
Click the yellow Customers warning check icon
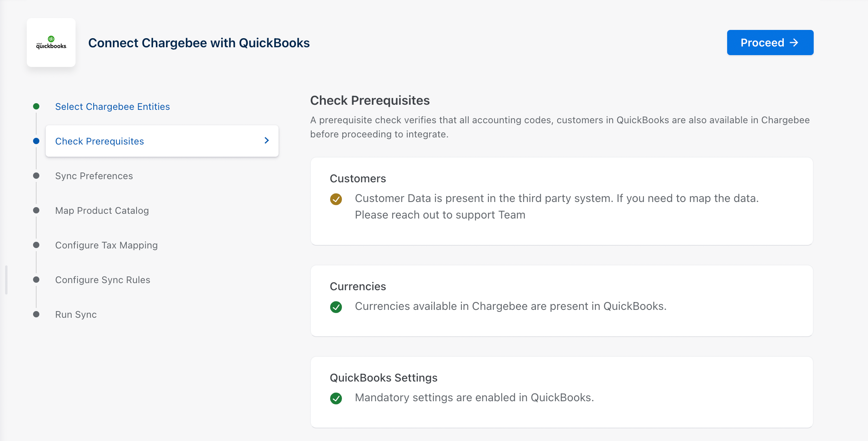tap(336, 199)
